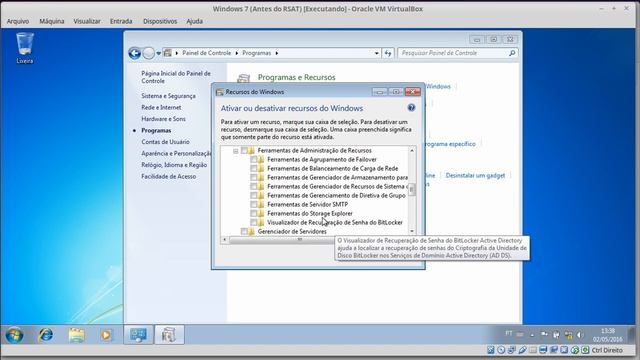The width and height of the screenshot is (640, 360).
Task: Select the Recursos do Windows taskbar button
Action: 169,335
